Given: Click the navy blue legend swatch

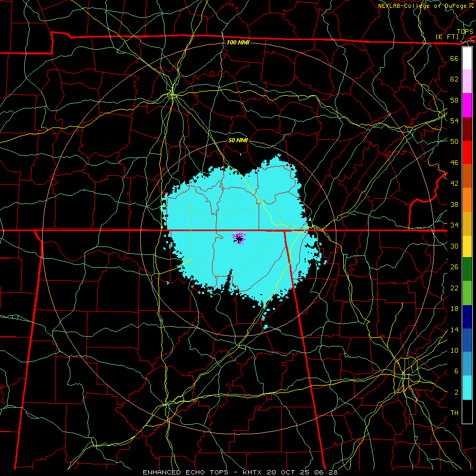Looking at the screenshot, I should (x=467, y=317).
